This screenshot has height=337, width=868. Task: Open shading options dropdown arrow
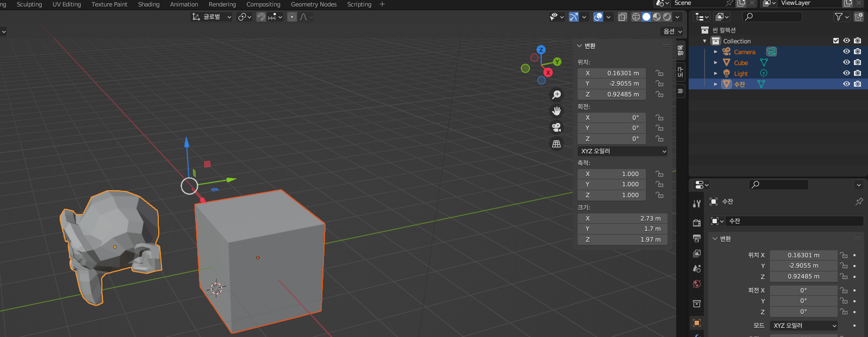click(x=677, y=17)
